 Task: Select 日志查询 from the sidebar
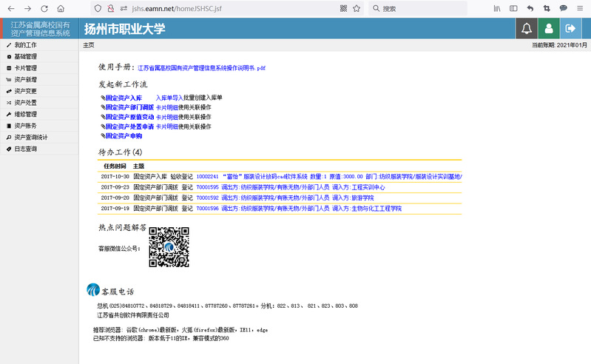(x=25, y=149)
